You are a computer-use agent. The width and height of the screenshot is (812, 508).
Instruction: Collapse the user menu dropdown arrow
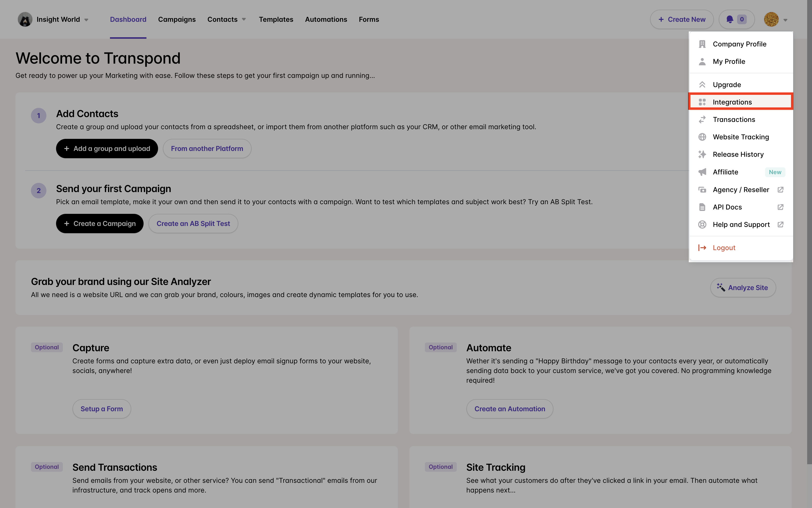point(785,20)
